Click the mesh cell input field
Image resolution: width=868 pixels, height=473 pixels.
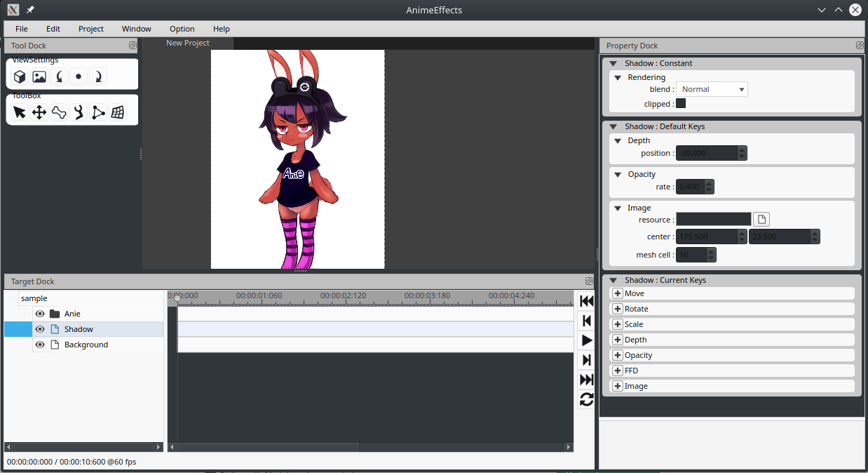click(x=691, y=255)
